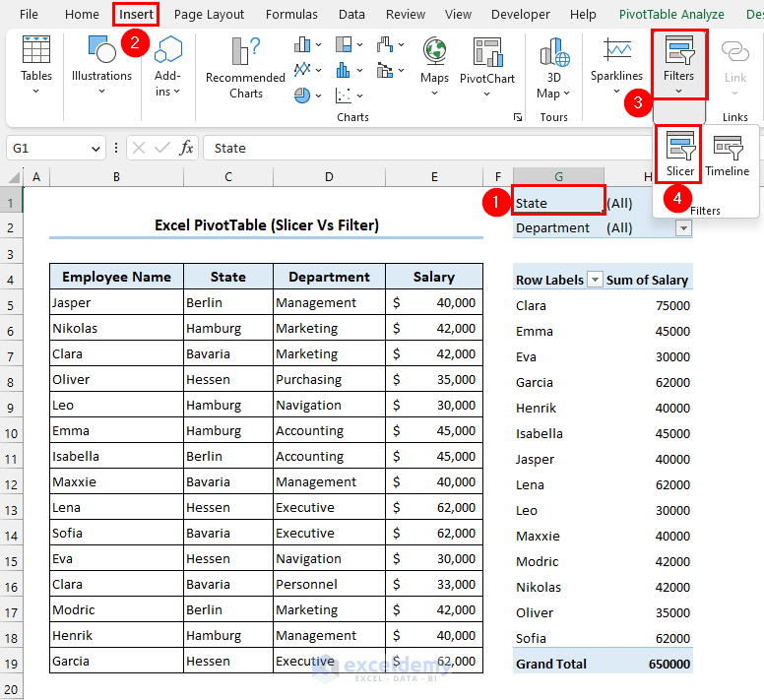Expand the waterfall chart dropdown arrow

point(402,45)
